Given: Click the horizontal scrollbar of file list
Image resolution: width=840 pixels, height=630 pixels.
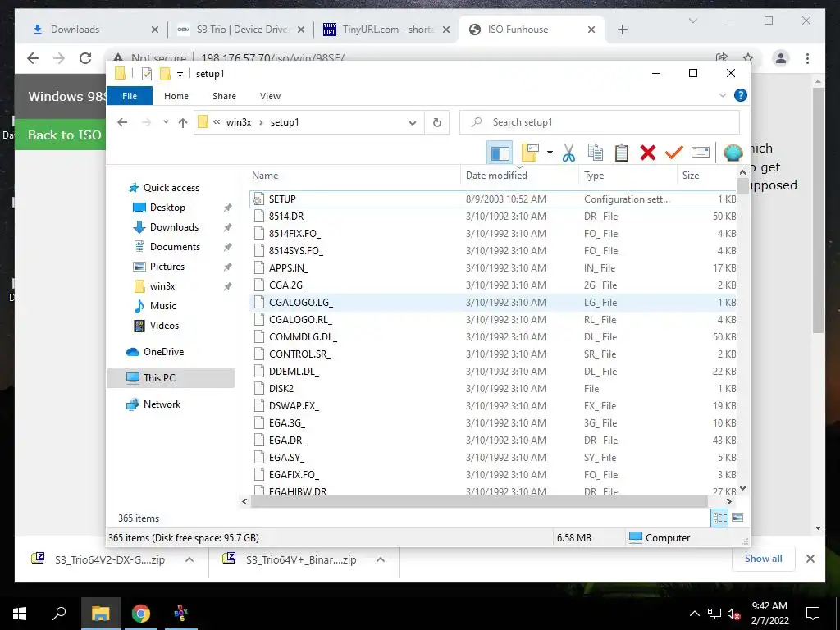Looking at the screenshot, I should tap(479, 501).
